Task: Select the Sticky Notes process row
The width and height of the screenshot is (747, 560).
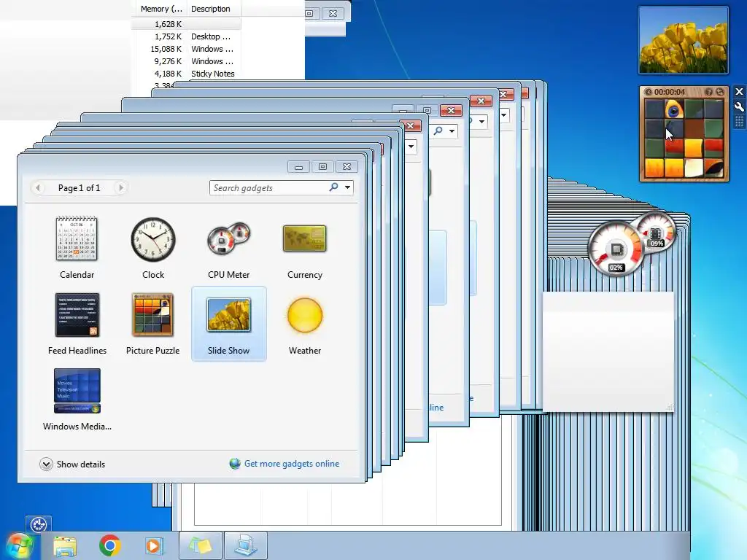Action: coord(186,74)
